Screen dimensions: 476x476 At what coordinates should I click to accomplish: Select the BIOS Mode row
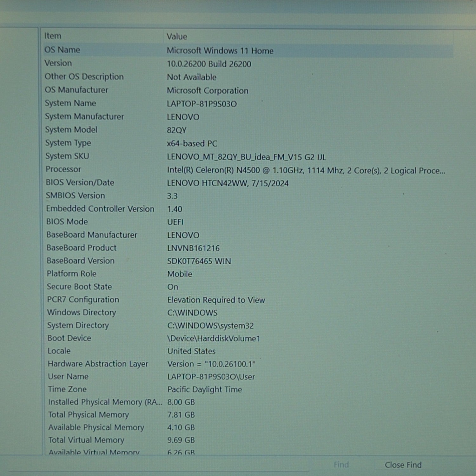[248, 222]
